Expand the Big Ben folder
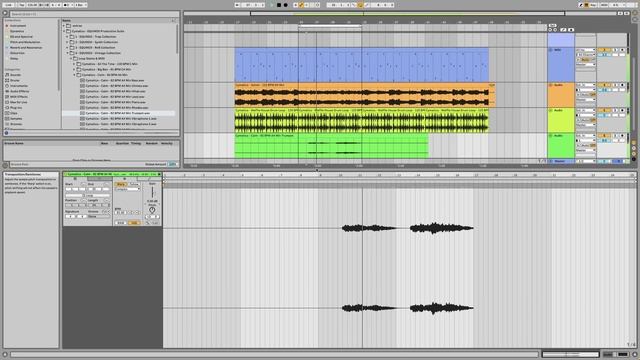The height and width of the screenshot is (360, 640). point(74,69)
